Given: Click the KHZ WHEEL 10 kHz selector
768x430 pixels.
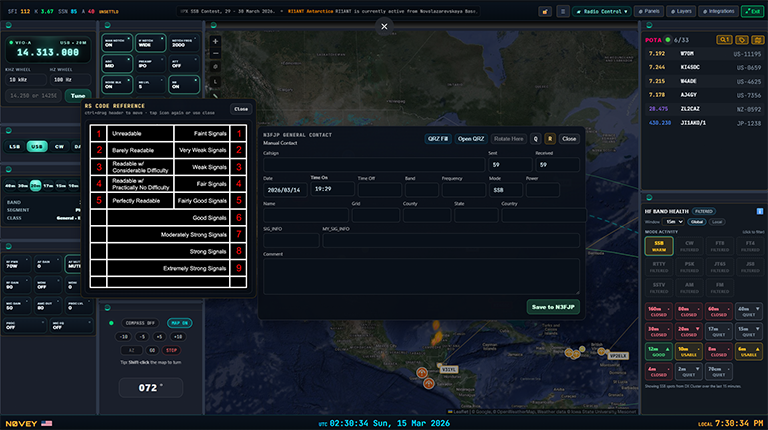Looking at the screenshot, I should click(x=25, y=79).
